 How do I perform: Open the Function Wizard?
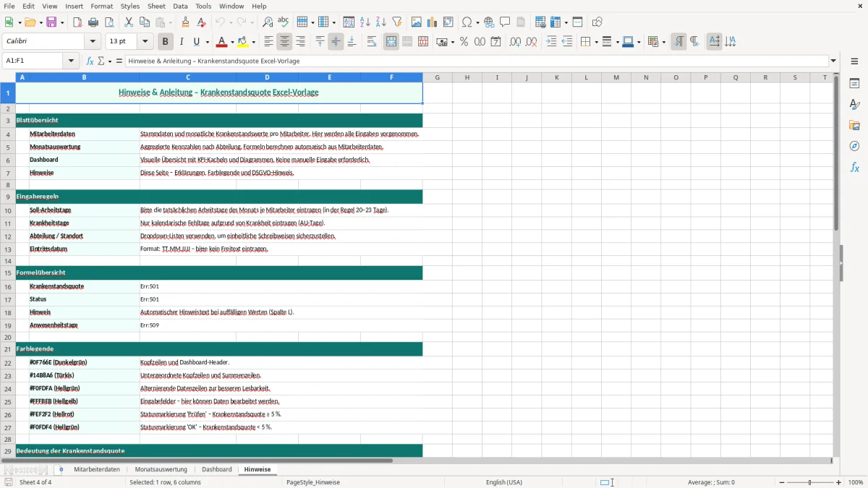tap(90, 61)
